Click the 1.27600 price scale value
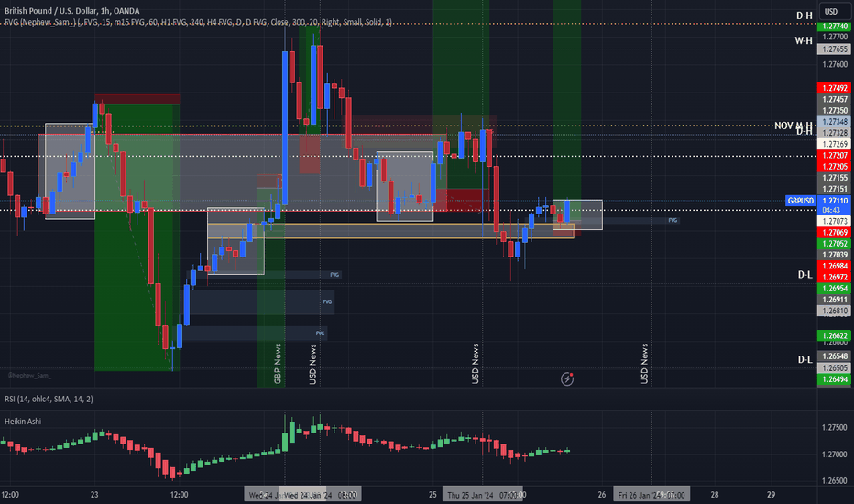The width and height of the screenshot is (854, 504). [x=835, y=64]
